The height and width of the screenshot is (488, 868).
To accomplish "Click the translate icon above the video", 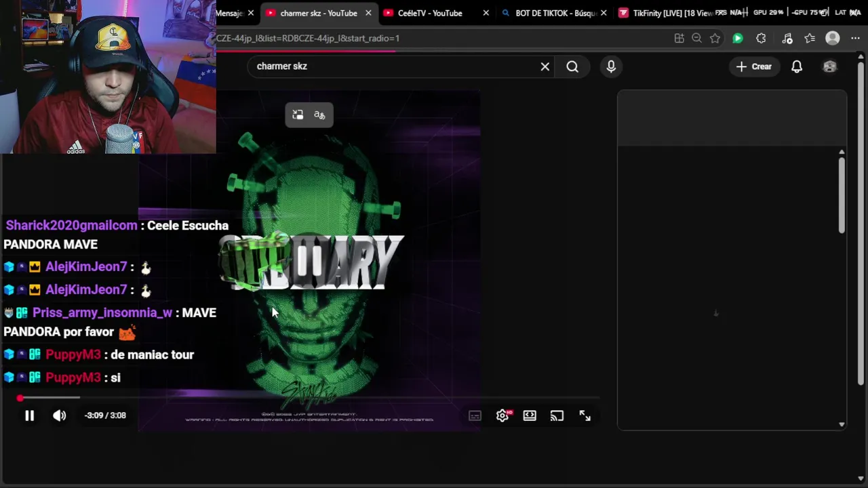I will coord(319,115).
